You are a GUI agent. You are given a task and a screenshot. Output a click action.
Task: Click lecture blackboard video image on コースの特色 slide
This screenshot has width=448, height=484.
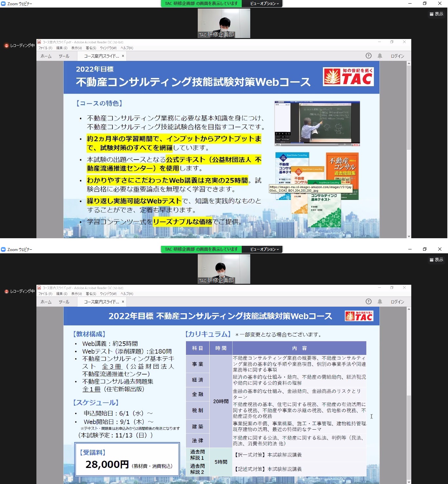coord(317,124)
